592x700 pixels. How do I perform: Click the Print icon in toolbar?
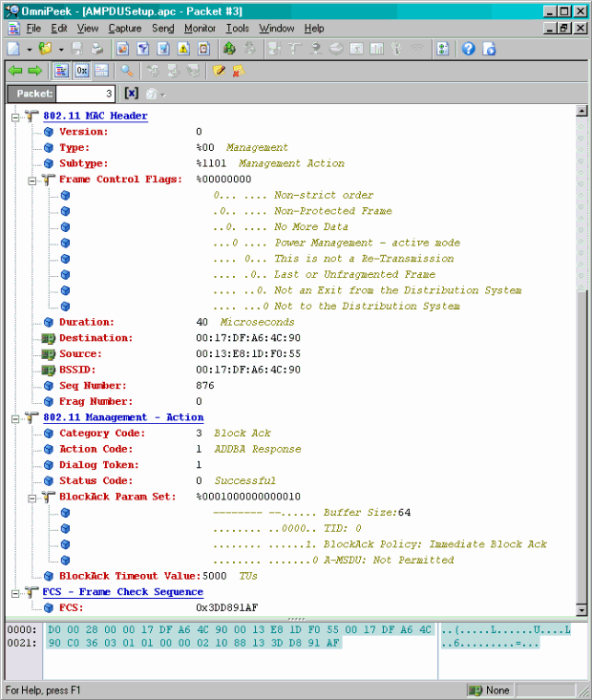(x=96, y=48)
